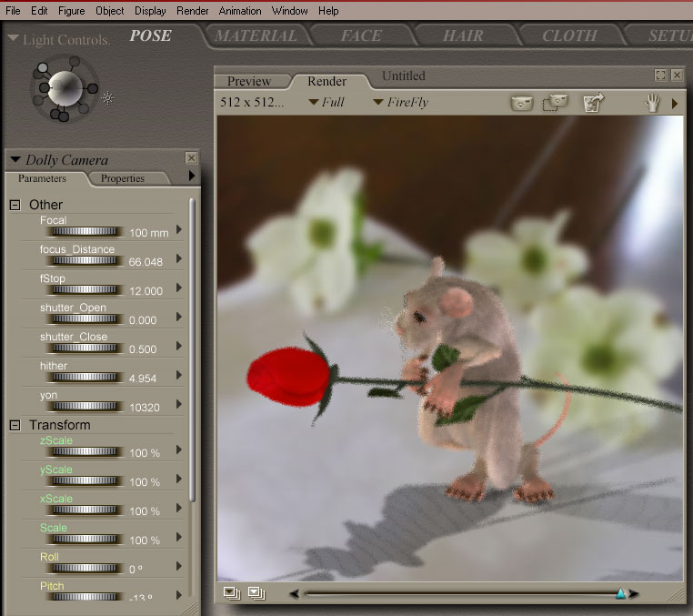Click the Area Render dashed camera icon

click(555, 103)
